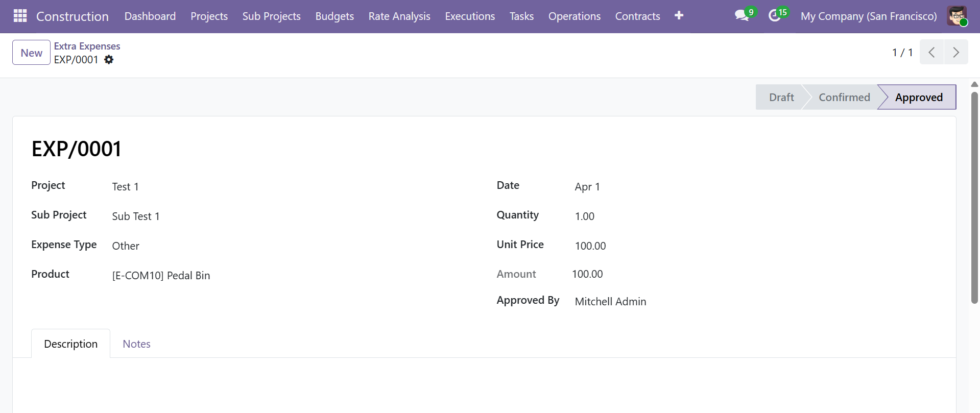Click the vertical scrollbar thumb
Image resolution: width=980 pixels, height=413 pixels.
coord(974,197)
